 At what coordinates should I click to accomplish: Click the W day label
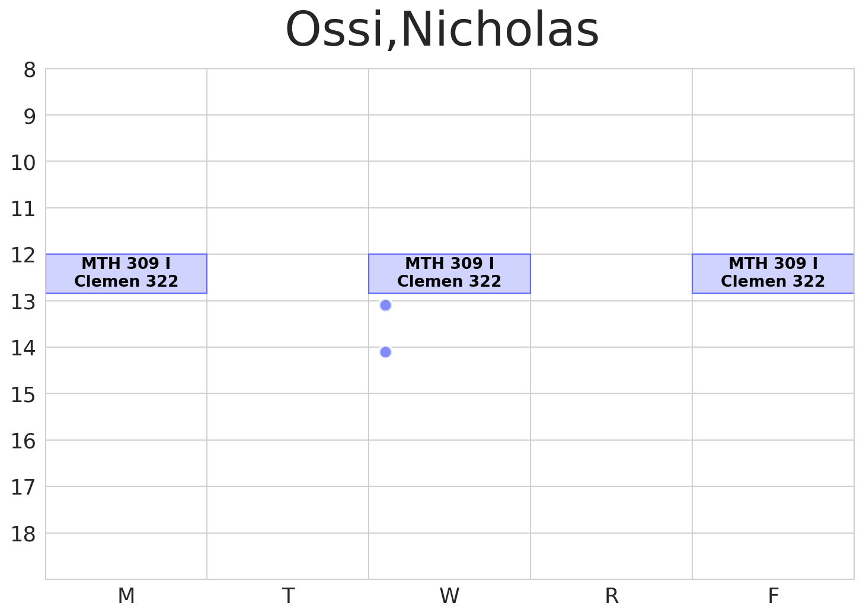pos(449,596)
